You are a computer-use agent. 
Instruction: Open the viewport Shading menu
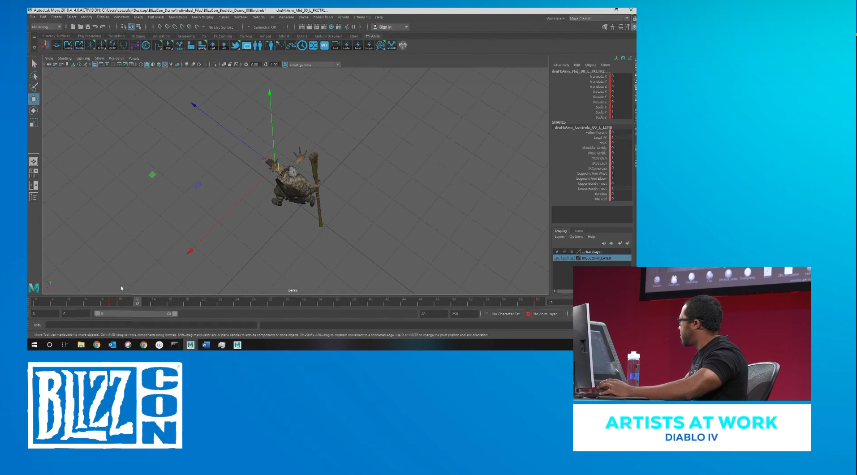pos(64,58)
